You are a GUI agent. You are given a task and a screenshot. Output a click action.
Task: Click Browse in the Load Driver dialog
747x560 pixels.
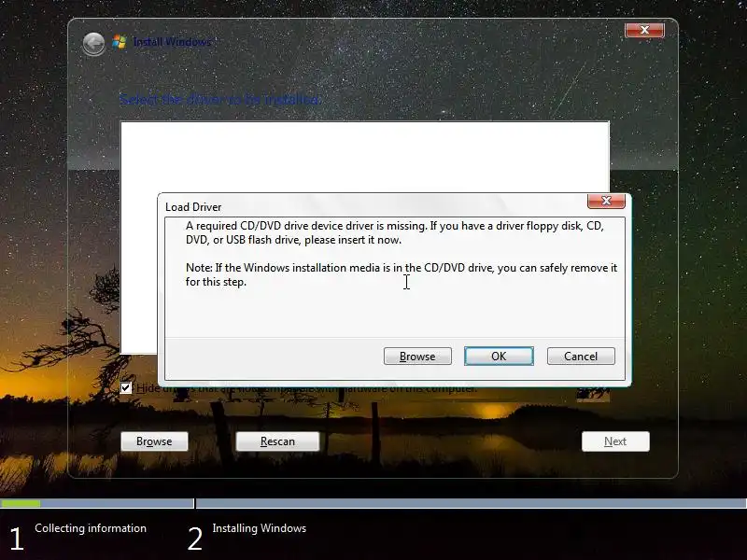click(x=417, y=357)
